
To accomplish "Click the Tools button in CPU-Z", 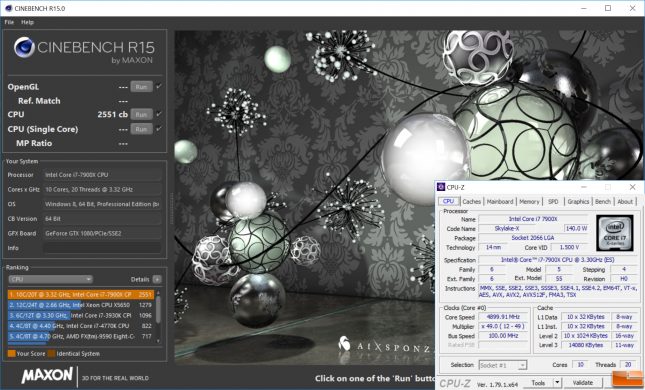I will (538, 383).
